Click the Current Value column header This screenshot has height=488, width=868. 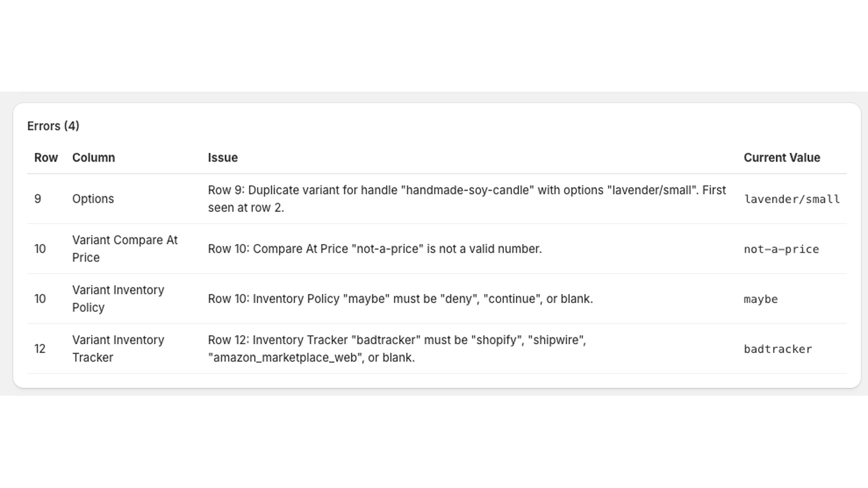point(781,157)
